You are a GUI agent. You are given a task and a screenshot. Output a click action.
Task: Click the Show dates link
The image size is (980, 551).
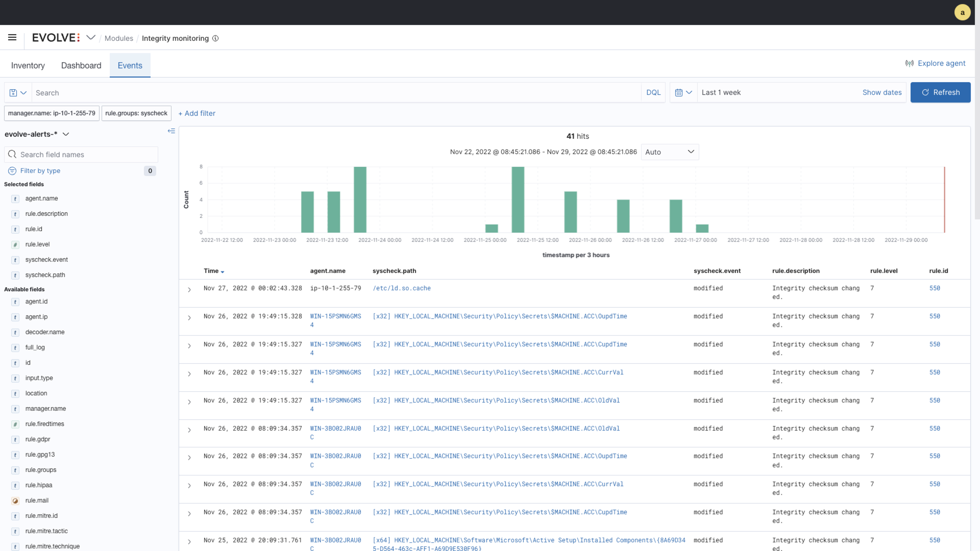pos(881,92)
